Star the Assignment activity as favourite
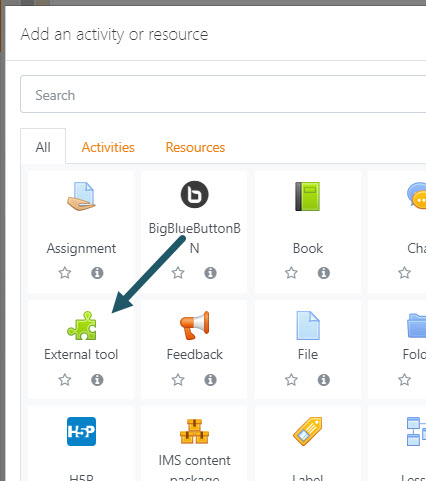426x481 pixels. [65, 273]
